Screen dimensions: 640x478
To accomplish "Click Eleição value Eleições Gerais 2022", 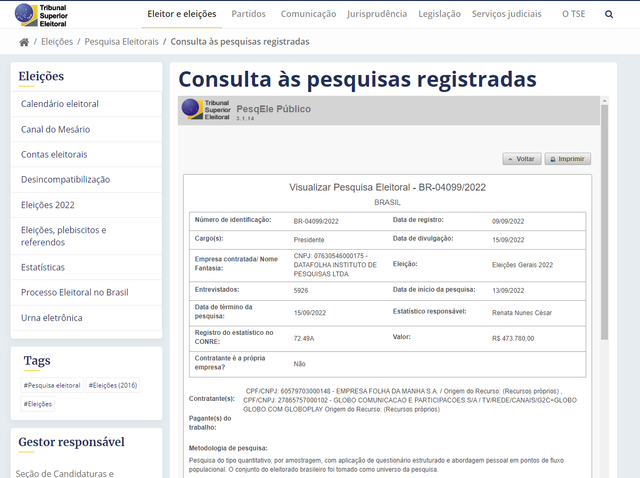I will pyautogui.click(x=522, y=265).
